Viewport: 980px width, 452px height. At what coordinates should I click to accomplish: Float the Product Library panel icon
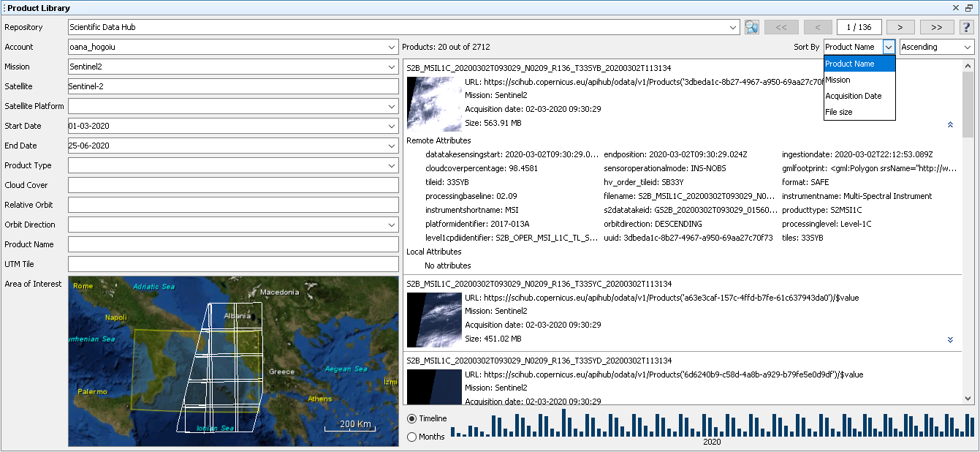pyautogui.click(x=969, y=8)
